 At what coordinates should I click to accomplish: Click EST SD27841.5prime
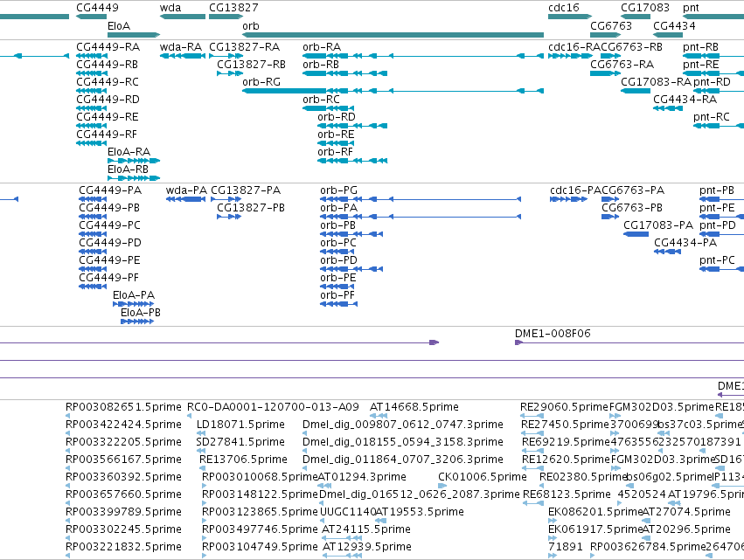tap(201, 451)
